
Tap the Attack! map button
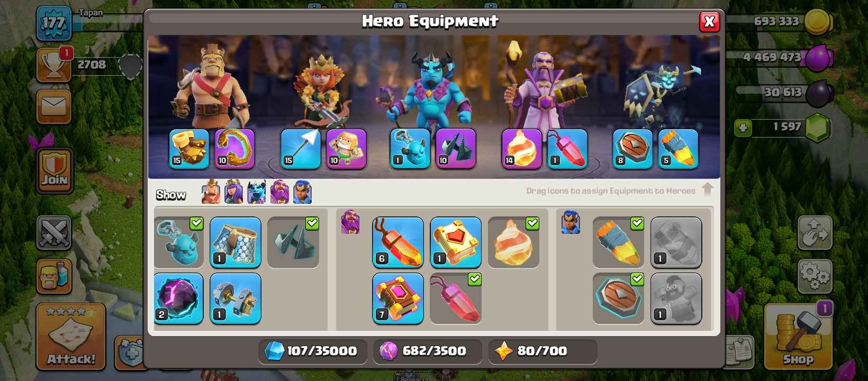71,337
